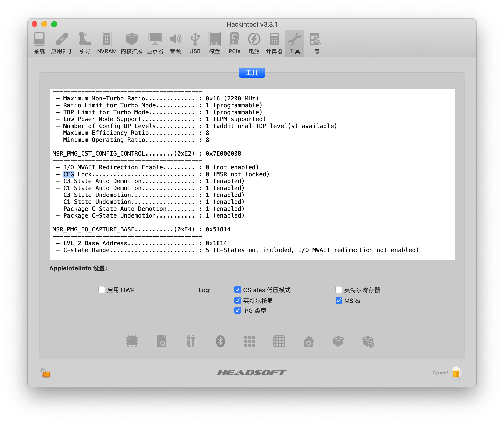
Task: Enable the 英特尔寄存器 log option
Action: [x=339, y=290]
